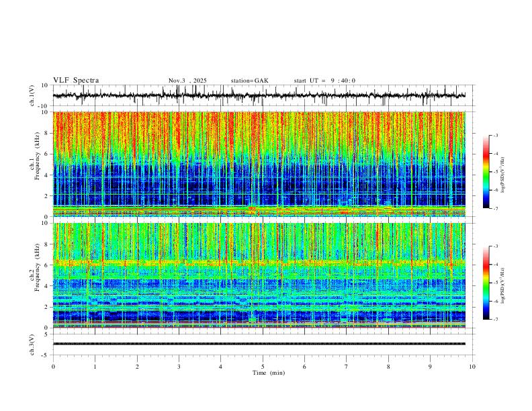The height and width of the screenshot is (411, 532).
Task: Click the "-3" tick on ch.1 colorbar
Action: (x=496, y=135)
